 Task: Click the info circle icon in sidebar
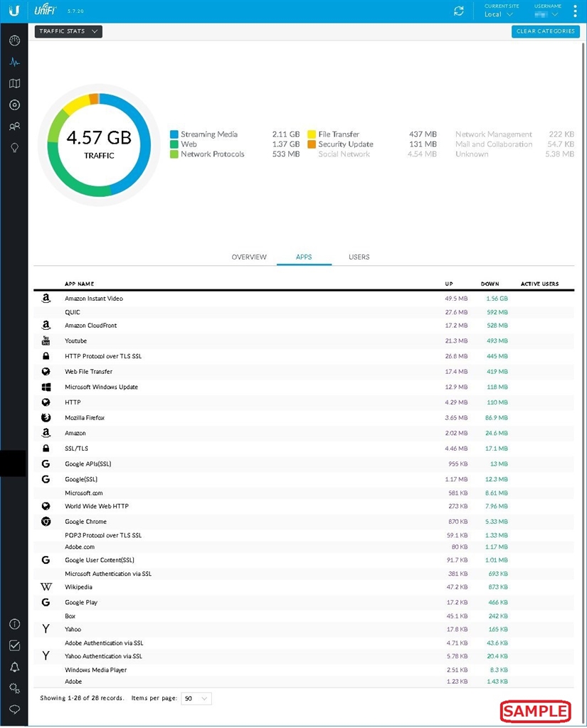pos(14,624)
